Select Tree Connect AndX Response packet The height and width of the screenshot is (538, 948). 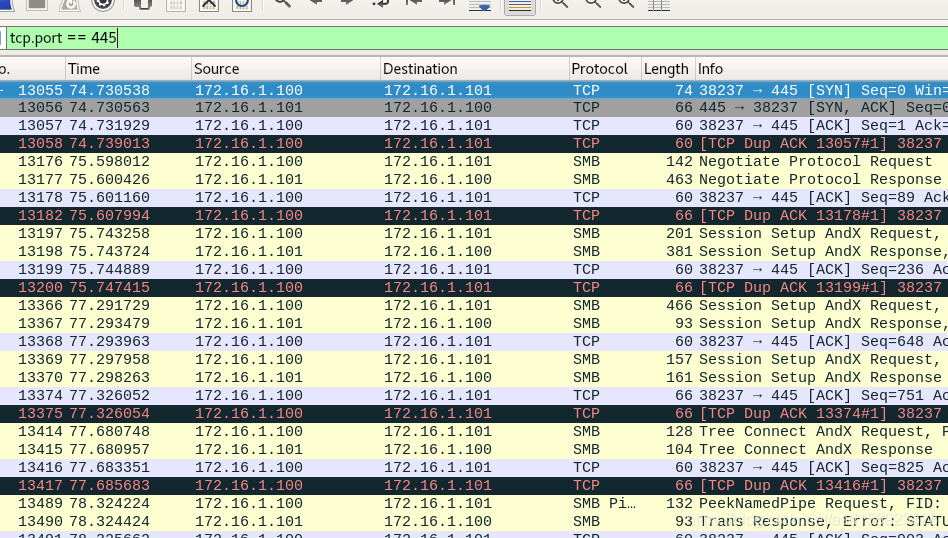(474, 450)
